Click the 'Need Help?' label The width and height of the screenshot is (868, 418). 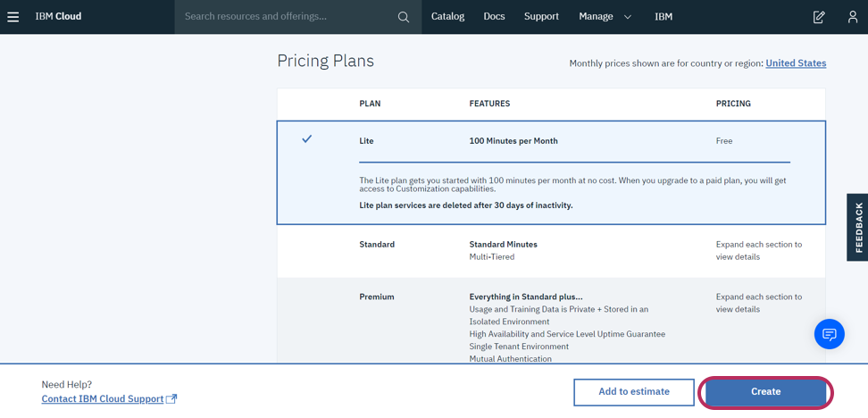[66, 384]
